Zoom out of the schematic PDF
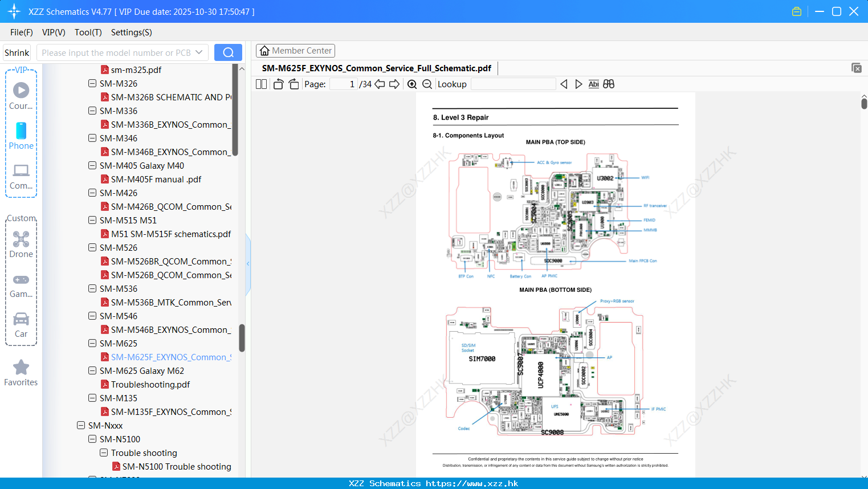 point(427,84)
